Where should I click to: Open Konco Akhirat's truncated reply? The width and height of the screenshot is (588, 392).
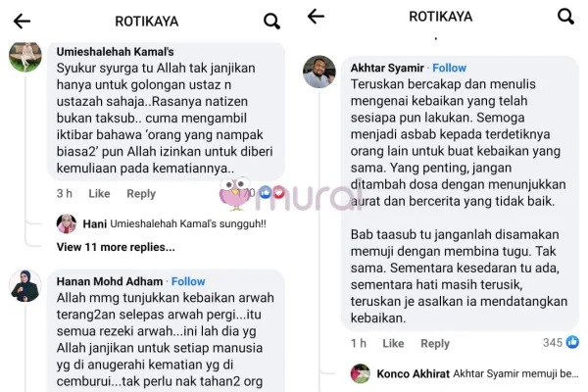click(478, 373)
